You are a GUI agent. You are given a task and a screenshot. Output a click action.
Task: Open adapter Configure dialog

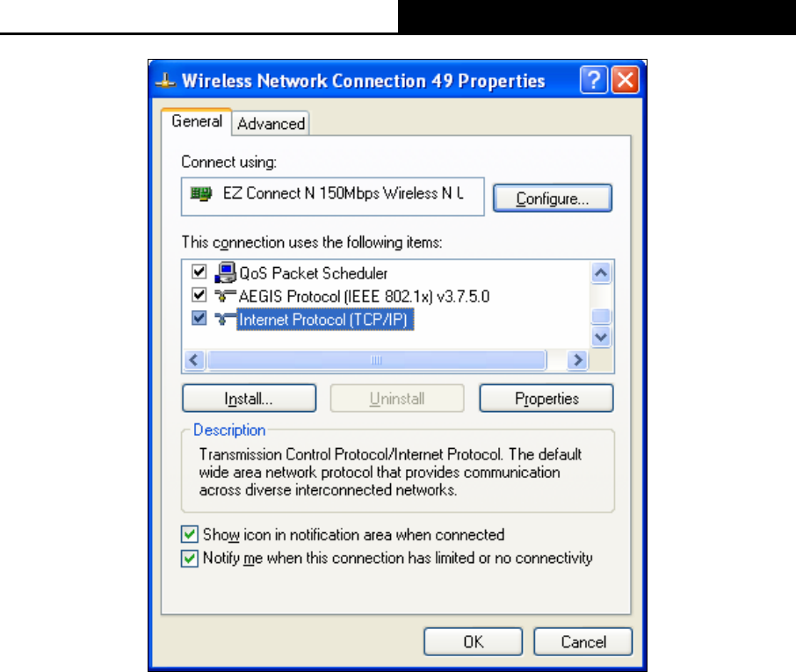(553, 198)
